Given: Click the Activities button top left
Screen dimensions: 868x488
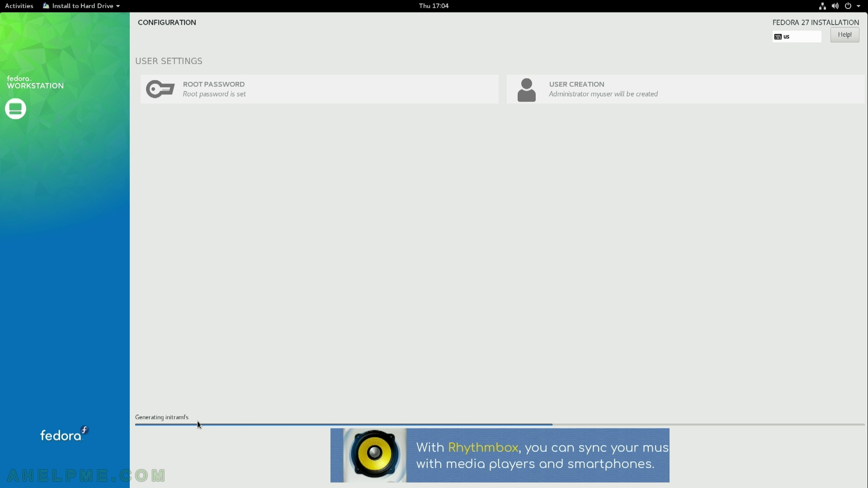Looking at the screenshot, I should coord(19,5).
